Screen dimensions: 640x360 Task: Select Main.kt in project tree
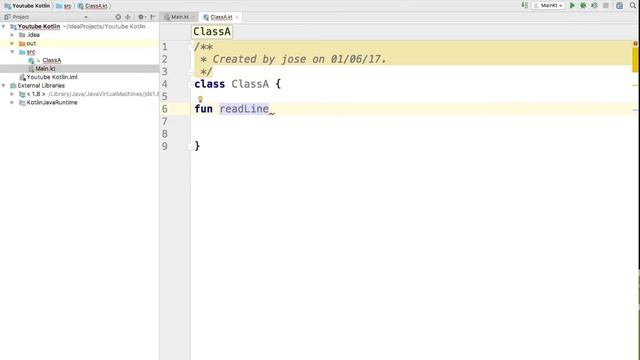(45, 69)
